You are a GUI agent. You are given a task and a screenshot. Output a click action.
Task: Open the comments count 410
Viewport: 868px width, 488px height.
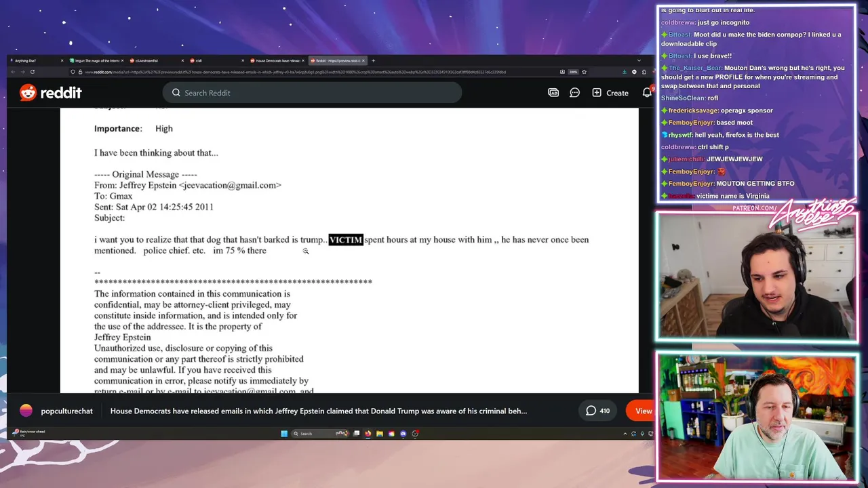pyautogui.click(x=597, y=411)
